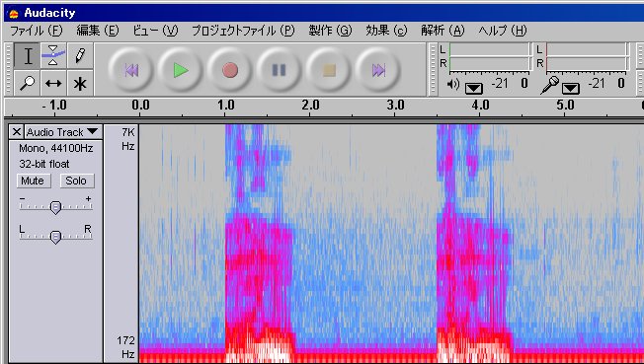Click the track pan L/R slider handle

pyautogui.click(x=55, y=237)
